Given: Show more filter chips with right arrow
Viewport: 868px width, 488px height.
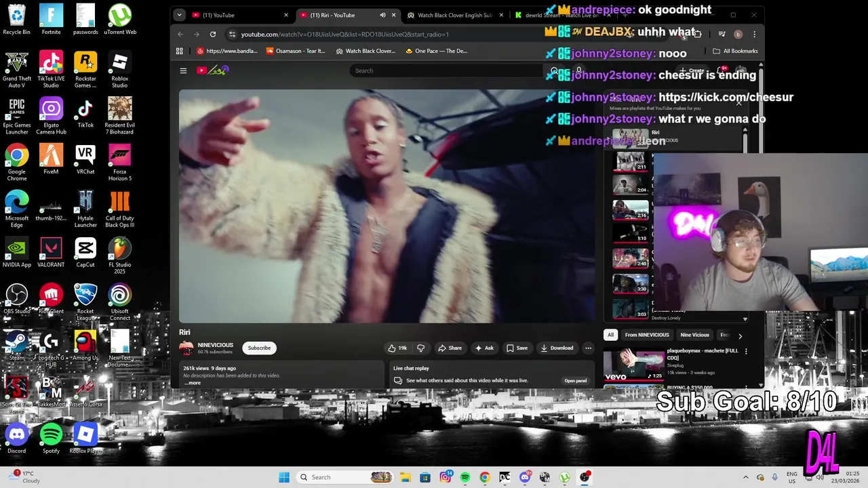Looking at the screenshot, I should pos(740,335).
